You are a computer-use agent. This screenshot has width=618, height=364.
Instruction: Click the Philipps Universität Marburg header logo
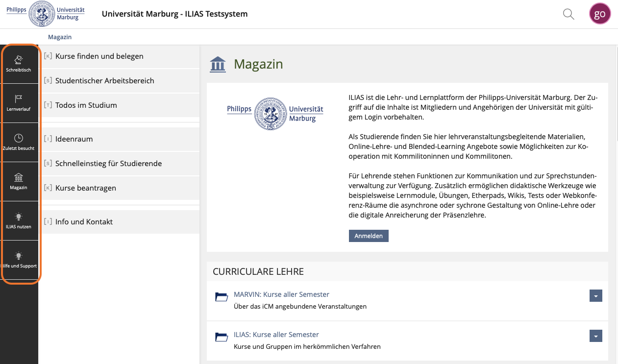pos(46,14)
